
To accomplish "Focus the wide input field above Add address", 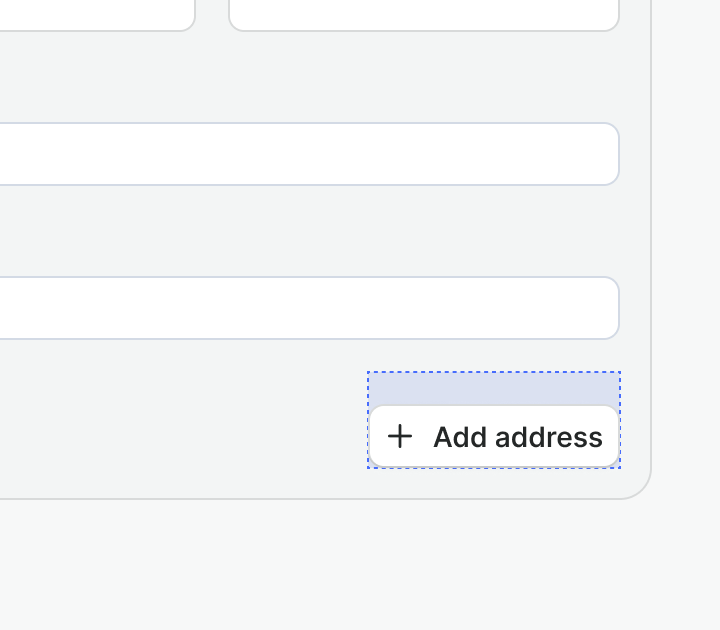I will point(300,308).
